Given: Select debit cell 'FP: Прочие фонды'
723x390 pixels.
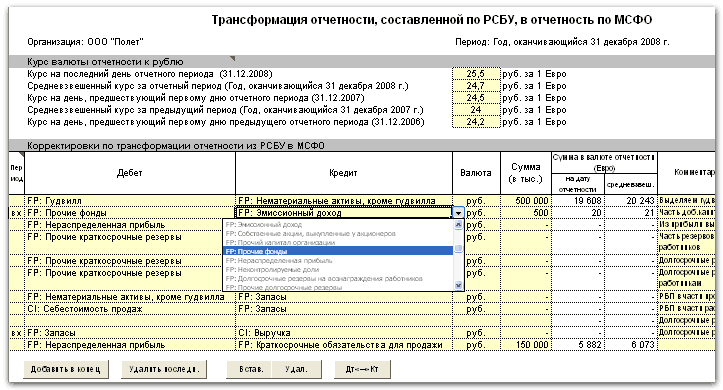Looking at the screenshot, I should (130, 213).
